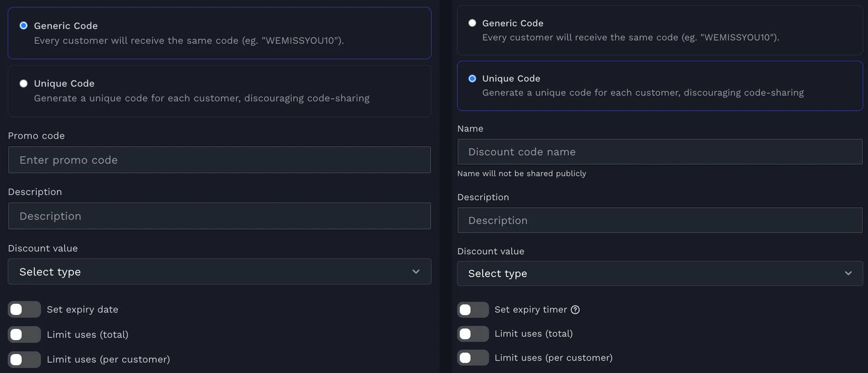Focus the right panel Description field
The height and width of the screenshot is (373, 868).
point(660,220)
